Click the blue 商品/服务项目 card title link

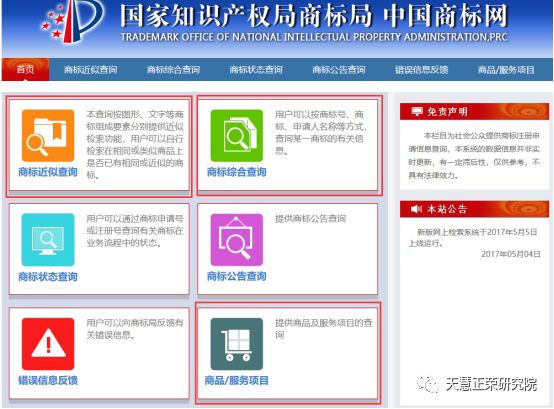237,380
